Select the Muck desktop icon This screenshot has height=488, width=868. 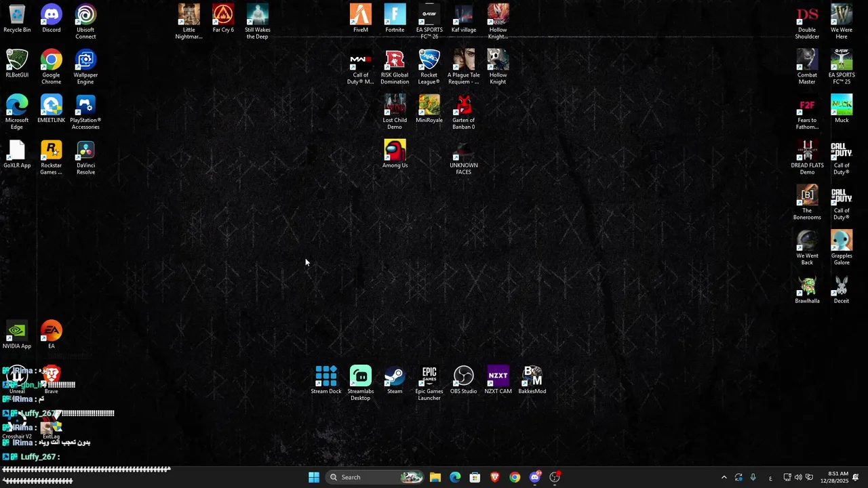click(x=842, y=109)
